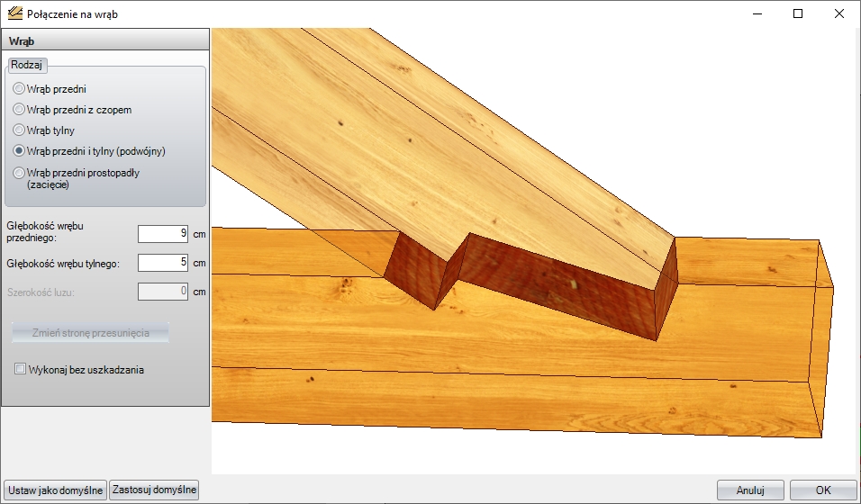861x504 pixels.
Task: Pick Wrąb przedni i tylny (podwójny)
Action: pyautogui.click(x=19, y=151)
